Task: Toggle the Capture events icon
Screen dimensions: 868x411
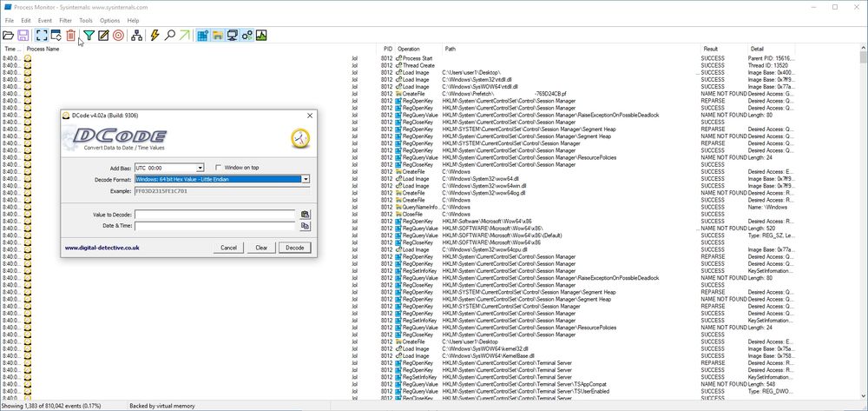Action: tap(42, 36)
